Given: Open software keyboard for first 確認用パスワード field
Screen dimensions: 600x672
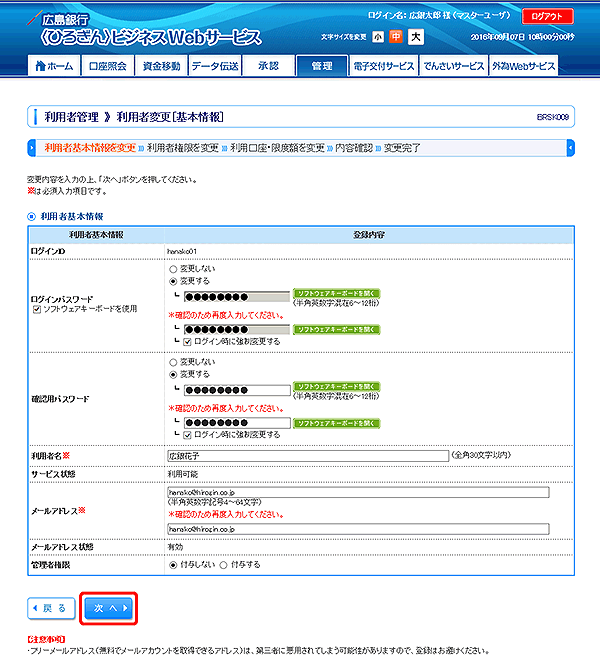Looking at the screenshot, I should [335, 389].
